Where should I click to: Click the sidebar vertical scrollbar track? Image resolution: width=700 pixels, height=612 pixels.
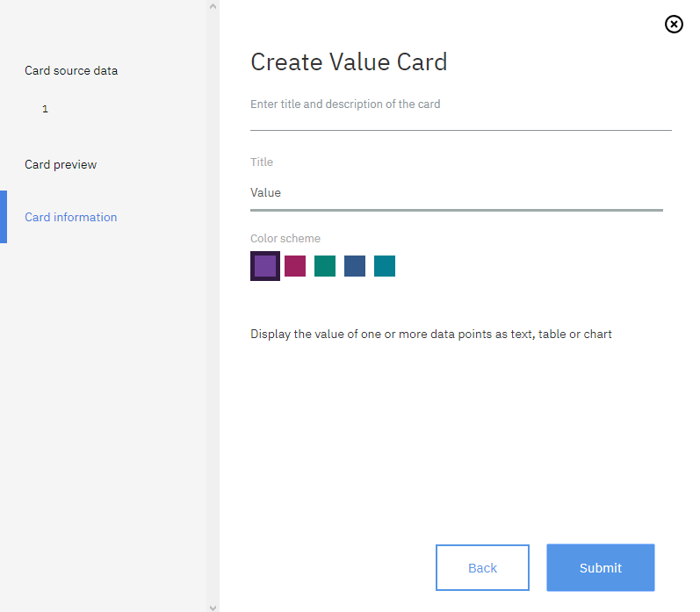tap(213, 307)
